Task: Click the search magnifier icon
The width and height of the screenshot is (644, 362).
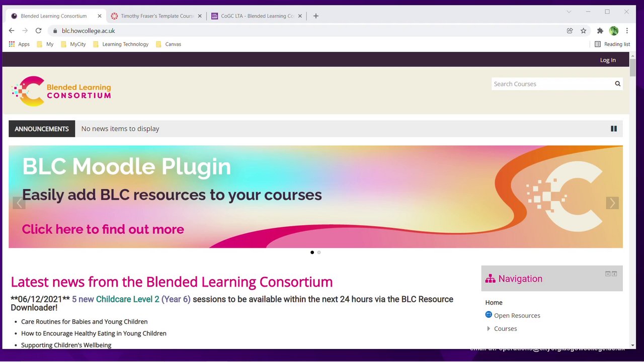Action: [617, 84]
